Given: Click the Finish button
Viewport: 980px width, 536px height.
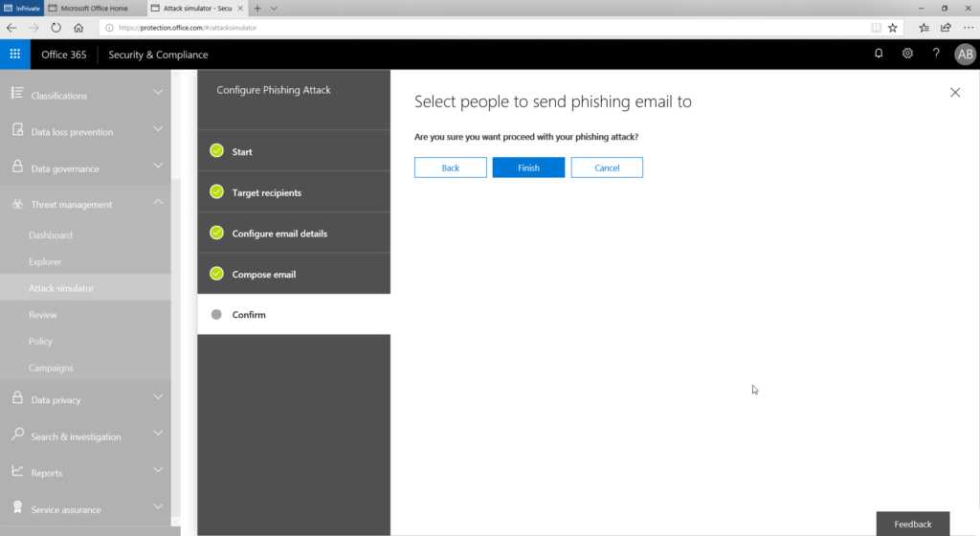Looking at the screenshot, I should (528, 167).
